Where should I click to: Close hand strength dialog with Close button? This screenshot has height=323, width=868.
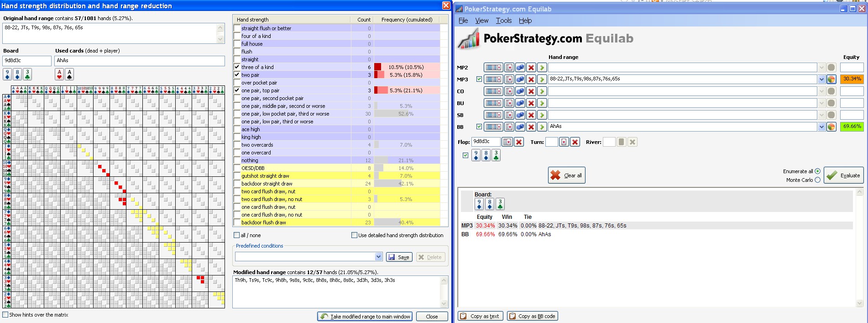point(432,316)
